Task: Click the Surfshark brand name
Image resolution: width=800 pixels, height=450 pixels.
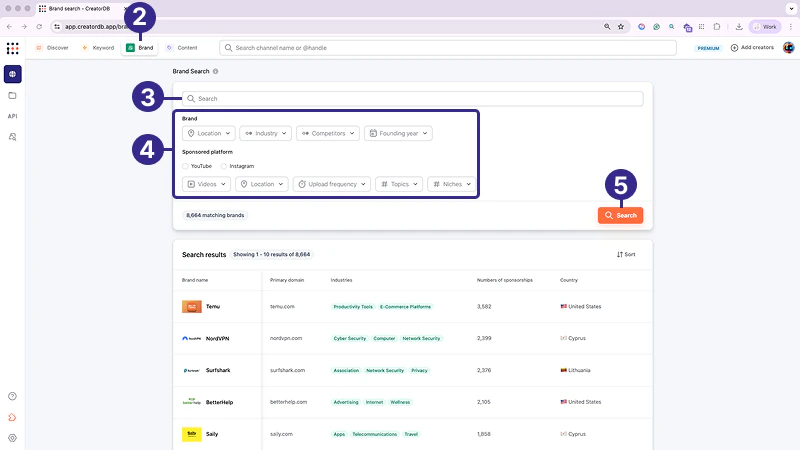Action: [218, 370]
